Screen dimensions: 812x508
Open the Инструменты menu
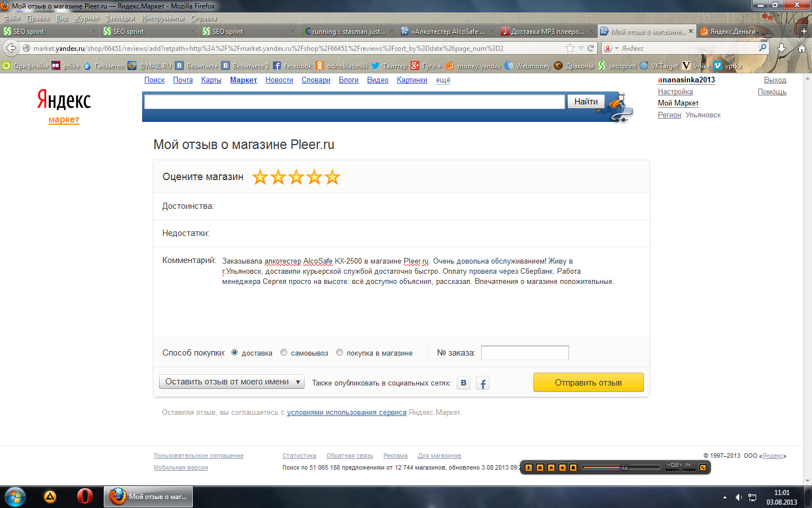tap(162, 18)
